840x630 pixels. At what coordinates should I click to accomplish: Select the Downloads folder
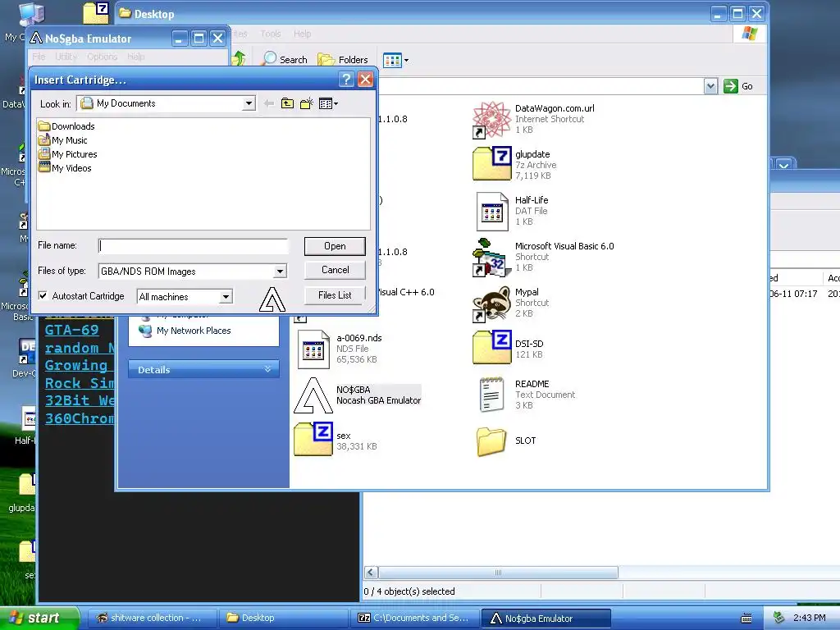pos(66,126)
